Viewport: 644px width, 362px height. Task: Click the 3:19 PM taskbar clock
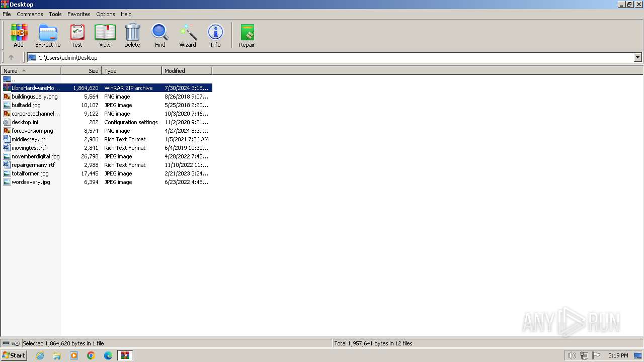618,355
